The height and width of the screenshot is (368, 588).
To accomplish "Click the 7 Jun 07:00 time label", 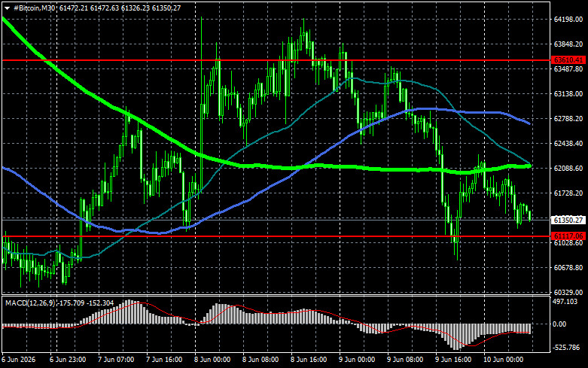I will [116, 360].
